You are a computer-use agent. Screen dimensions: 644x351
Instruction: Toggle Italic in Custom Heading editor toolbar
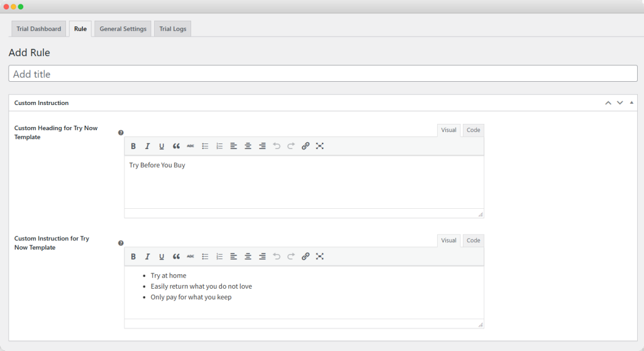[147, 146]
